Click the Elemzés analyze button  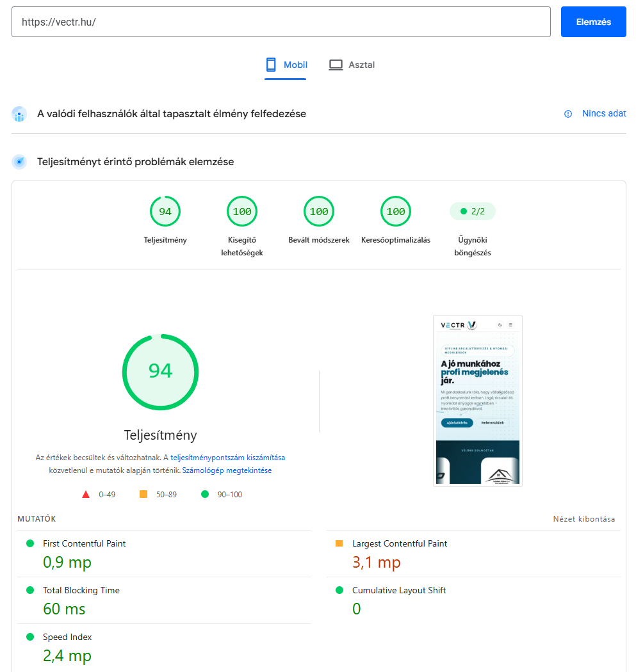(593, 22)
